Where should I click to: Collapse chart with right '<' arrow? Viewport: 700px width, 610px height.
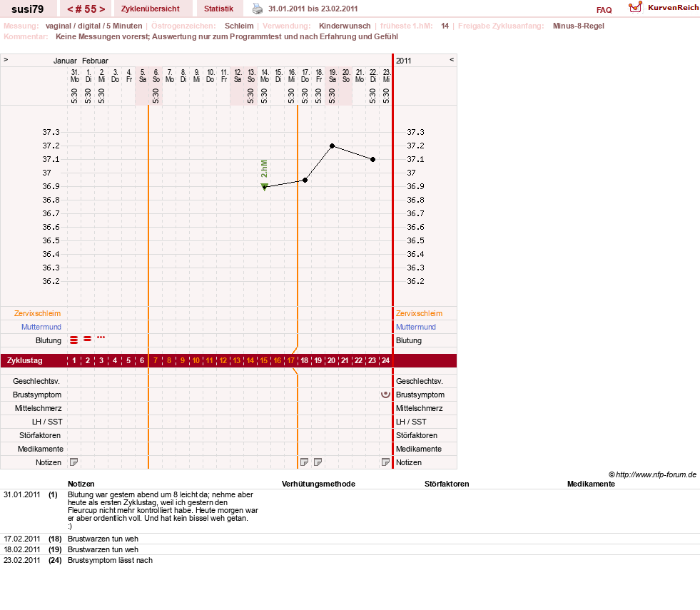[x=452, y=59]
